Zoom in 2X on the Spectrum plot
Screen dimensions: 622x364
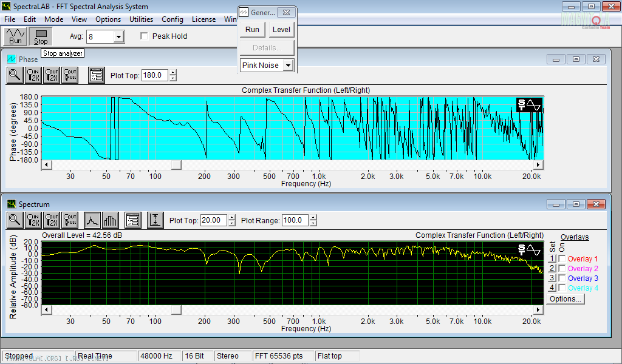(x=33, y=220)
